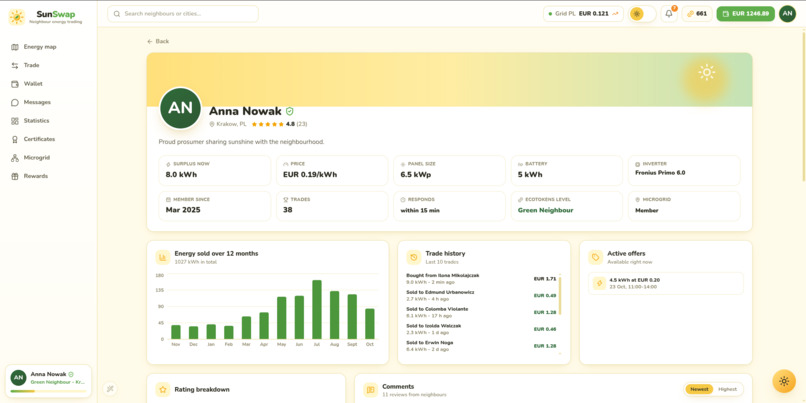Click Green Neighbour EcoTokens level
This screenshot has width=806, height=403.
pyautogui.click(x=567, y=206)
